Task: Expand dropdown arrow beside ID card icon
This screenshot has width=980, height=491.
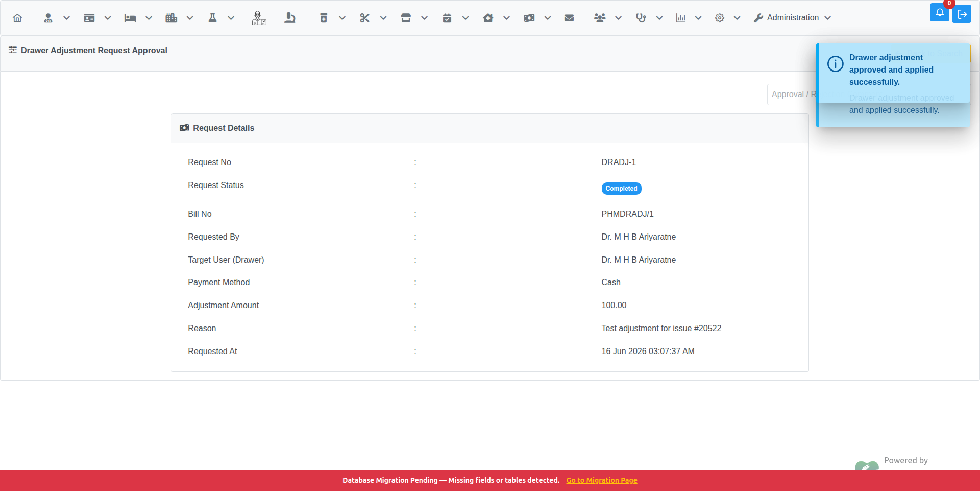Action: tap(108, 18)
